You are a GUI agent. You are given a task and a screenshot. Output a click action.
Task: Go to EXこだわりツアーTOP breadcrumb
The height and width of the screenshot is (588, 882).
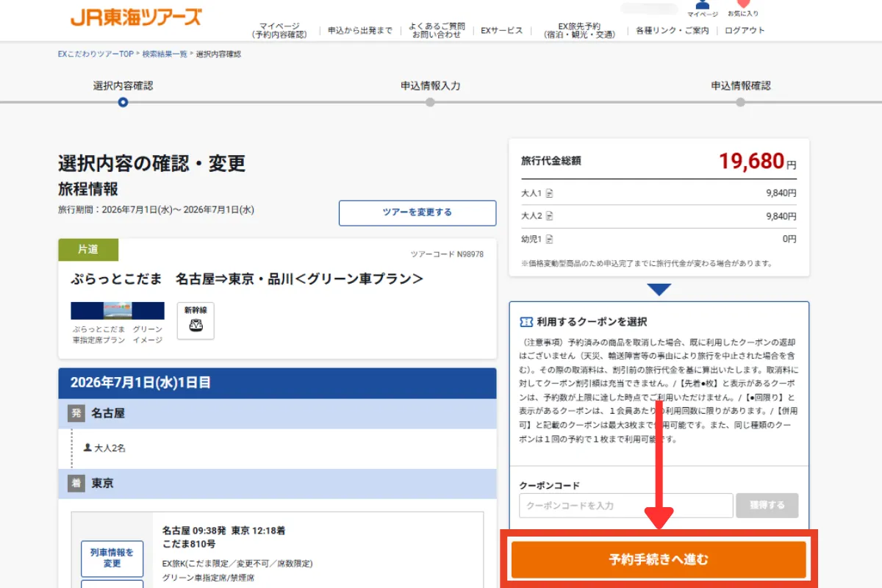coord(96,54)
